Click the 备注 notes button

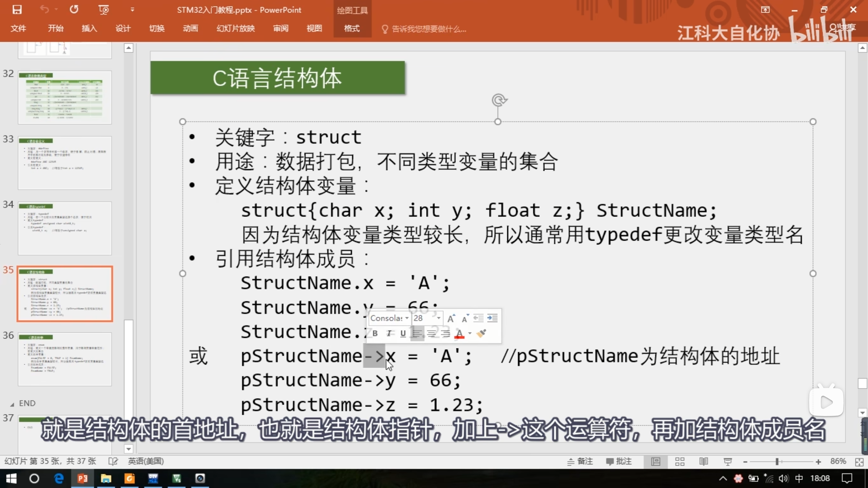[580, 461]
